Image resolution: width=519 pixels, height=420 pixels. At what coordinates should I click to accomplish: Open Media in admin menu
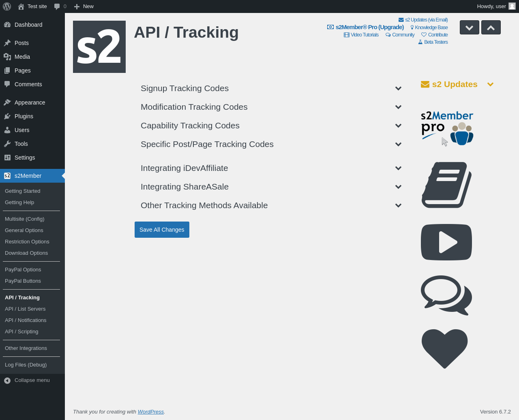coord(32,57)
